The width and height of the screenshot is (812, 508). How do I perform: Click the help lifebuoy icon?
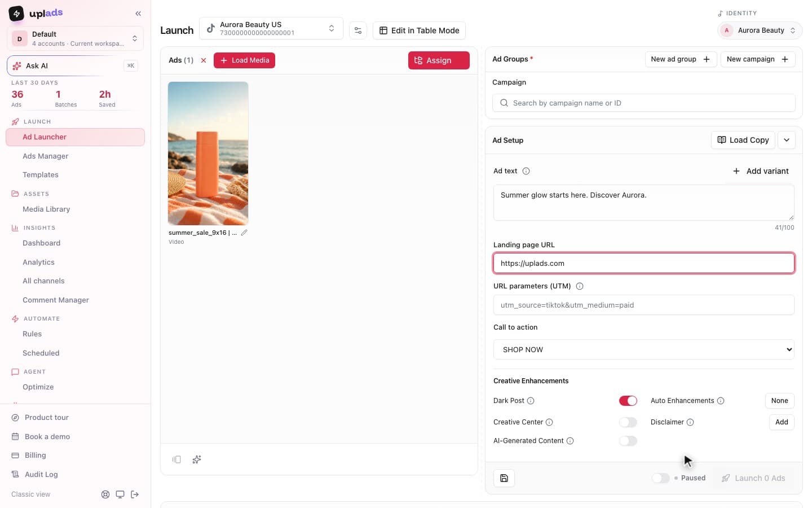[x=105, y=494]
